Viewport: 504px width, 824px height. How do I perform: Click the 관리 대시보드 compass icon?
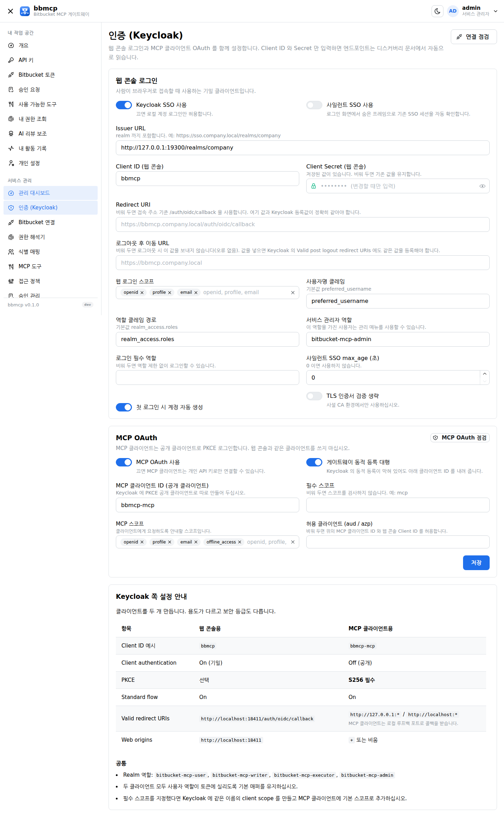[11, 193]
